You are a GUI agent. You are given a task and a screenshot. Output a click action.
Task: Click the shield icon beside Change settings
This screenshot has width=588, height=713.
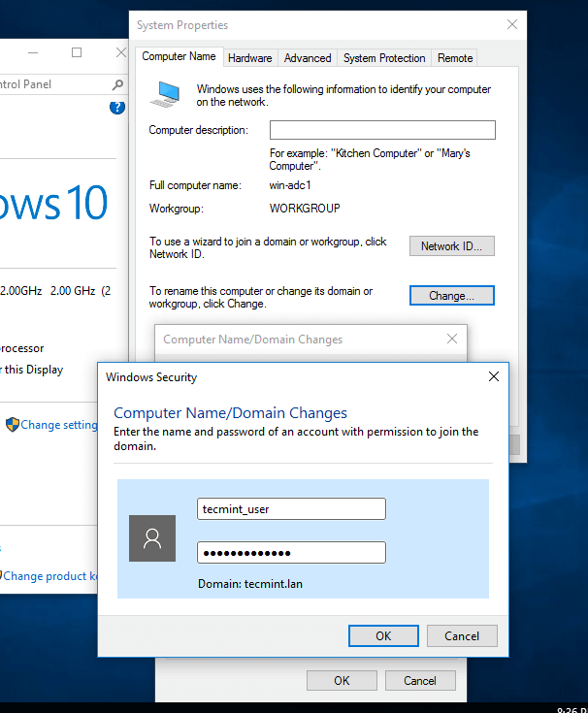[x=12, y=424]
